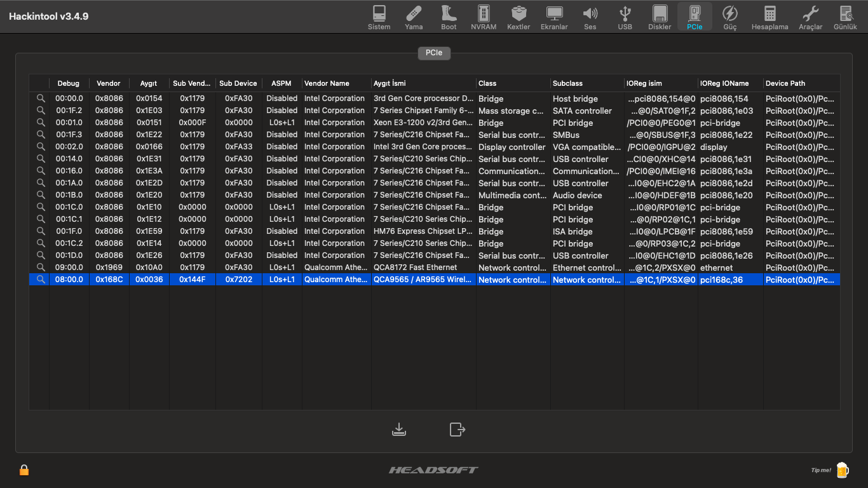868x488 pixels.
Task: Click the orange lock icon
Action: (x=24, y=470)
